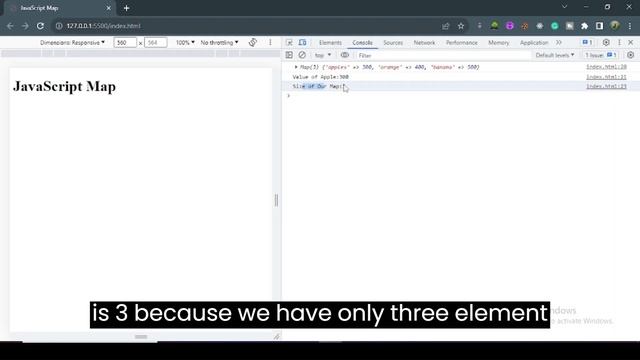This screenshot has width=640, height=360.
Task: Go forward in browser history
Action: [x=25, y=26]
